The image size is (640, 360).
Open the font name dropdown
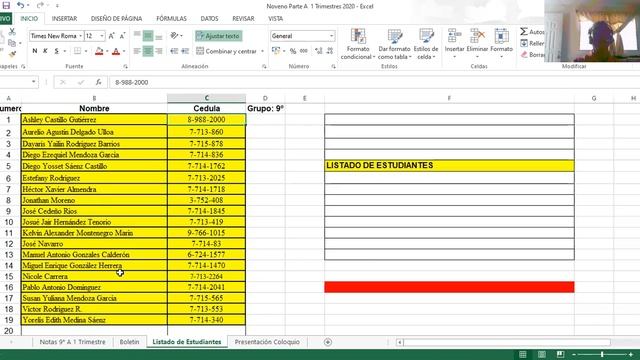point(80,36)
